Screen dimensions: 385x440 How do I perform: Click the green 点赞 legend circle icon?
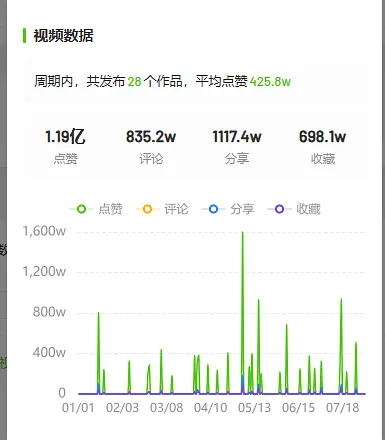[82, 209]
